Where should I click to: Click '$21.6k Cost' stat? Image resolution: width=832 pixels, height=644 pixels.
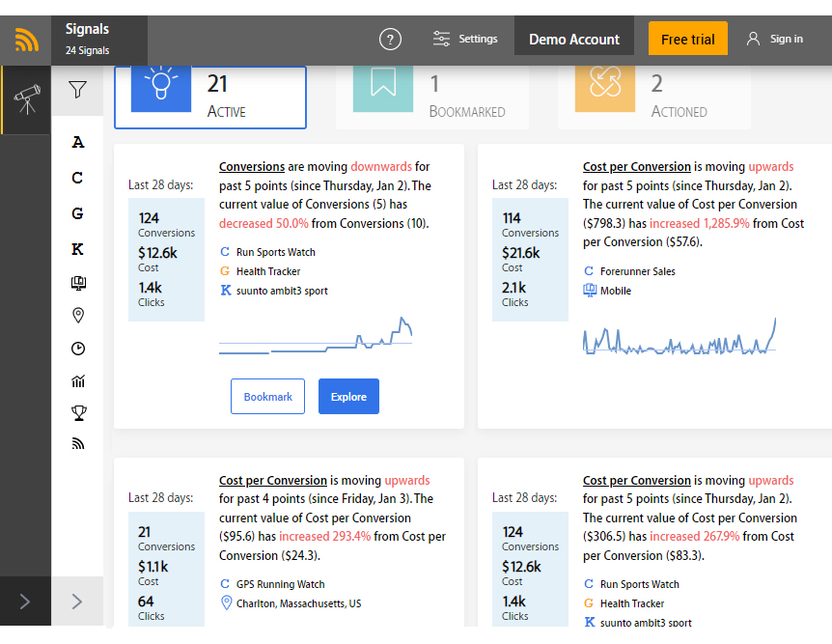click(520, 260)
